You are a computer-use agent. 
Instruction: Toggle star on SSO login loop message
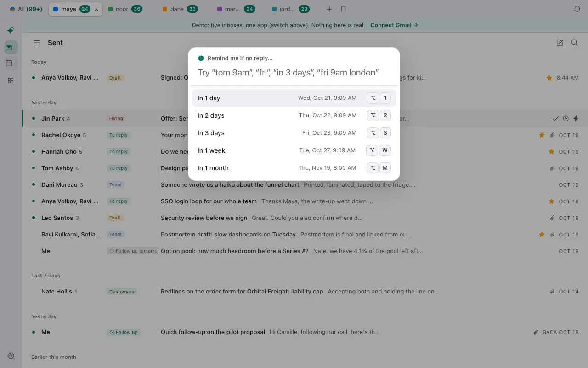pyautogui.click(x=551, y=201)
